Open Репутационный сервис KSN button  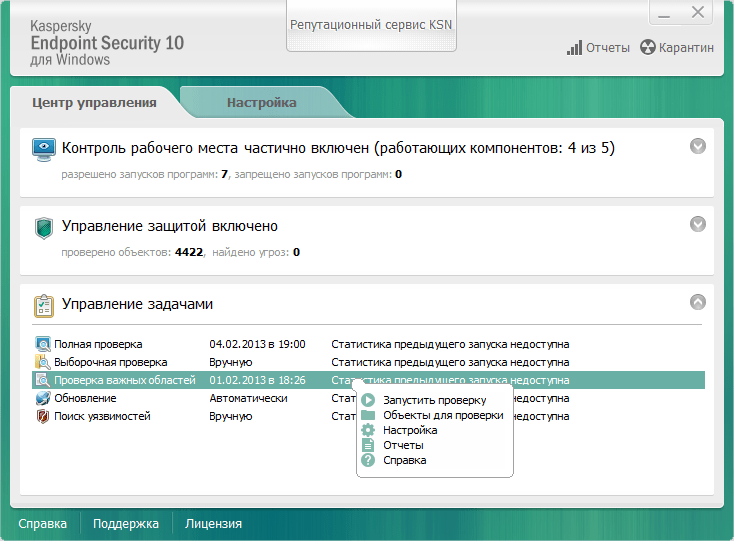[371, 25]
